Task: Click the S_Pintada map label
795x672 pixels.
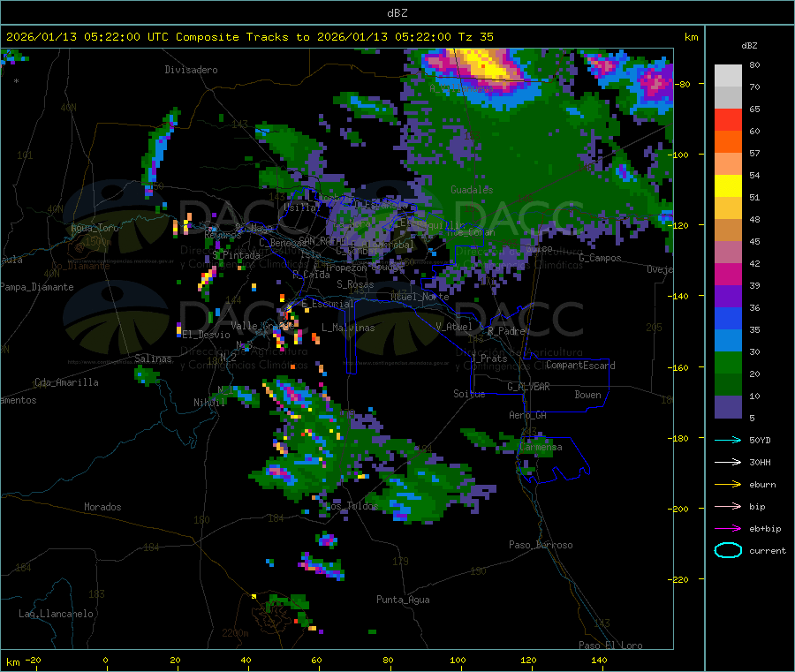Action: 237,255
